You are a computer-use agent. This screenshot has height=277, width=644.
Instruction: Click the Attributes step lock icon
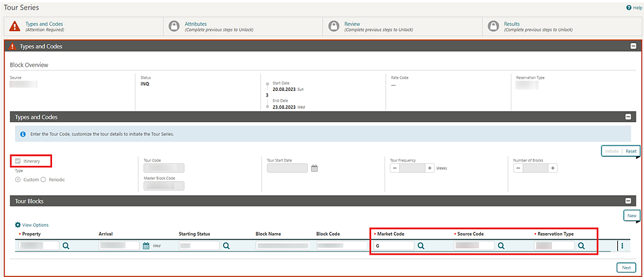[174, 26]
